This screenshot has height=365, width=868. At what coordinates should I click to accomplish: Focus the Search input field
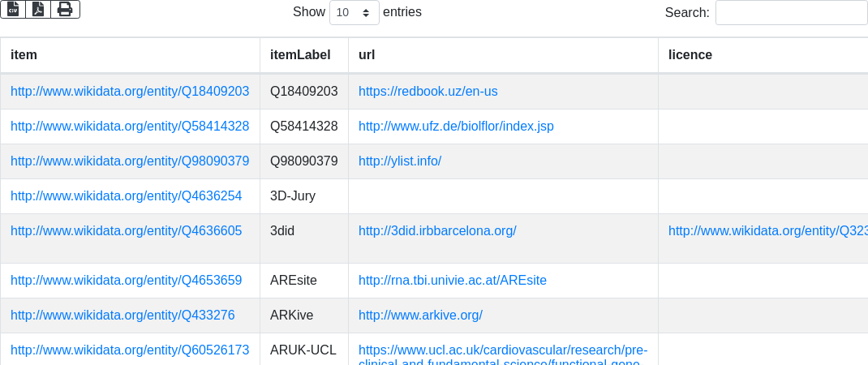(792, 12)
